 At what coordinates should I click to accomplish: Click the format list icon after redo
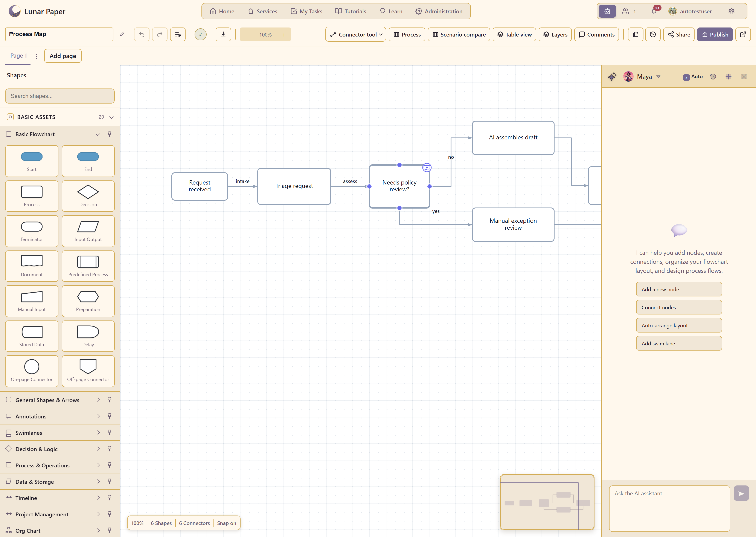click(178, 34)
